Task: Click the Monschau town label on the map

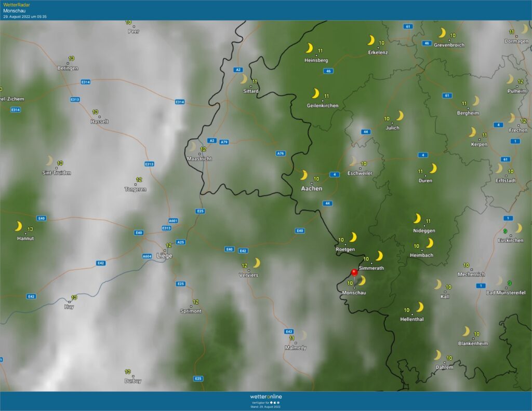Action: (354, 293)
